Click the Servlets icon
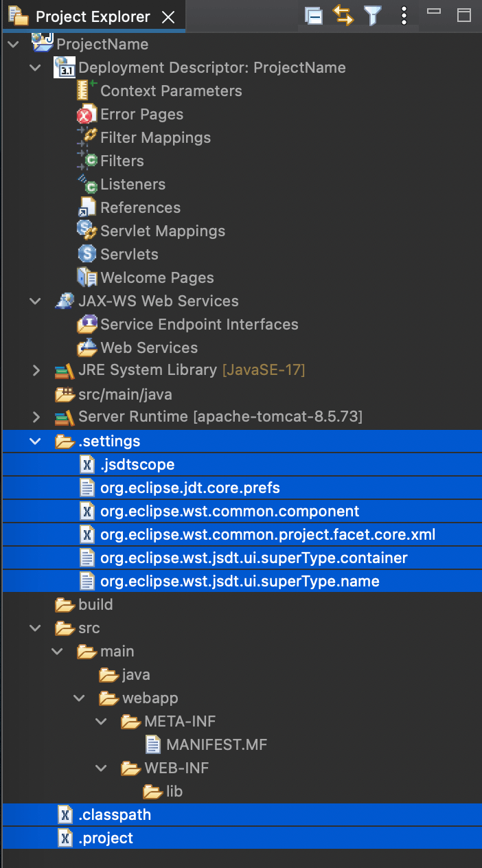The height and width of the screenshot is (868, 482). coord(87,255)
